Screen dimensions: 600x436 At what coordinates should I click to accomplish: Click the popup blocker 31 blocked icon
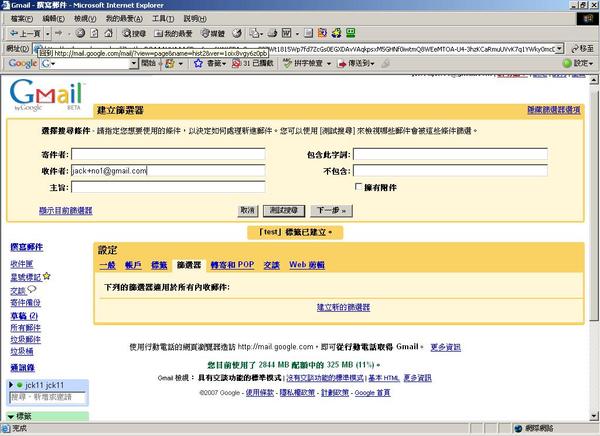tap(236, 63)
